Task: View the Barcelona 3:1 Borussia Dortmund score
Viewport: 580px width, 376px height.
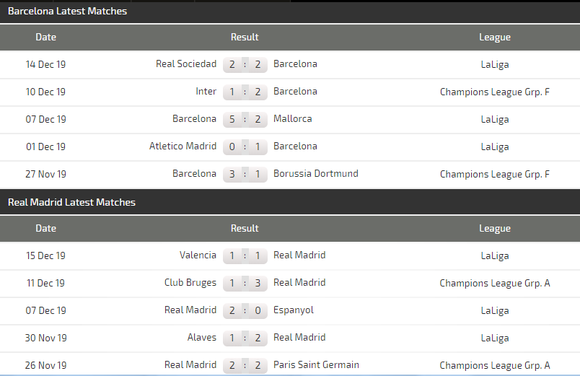Action: (245, 174)
